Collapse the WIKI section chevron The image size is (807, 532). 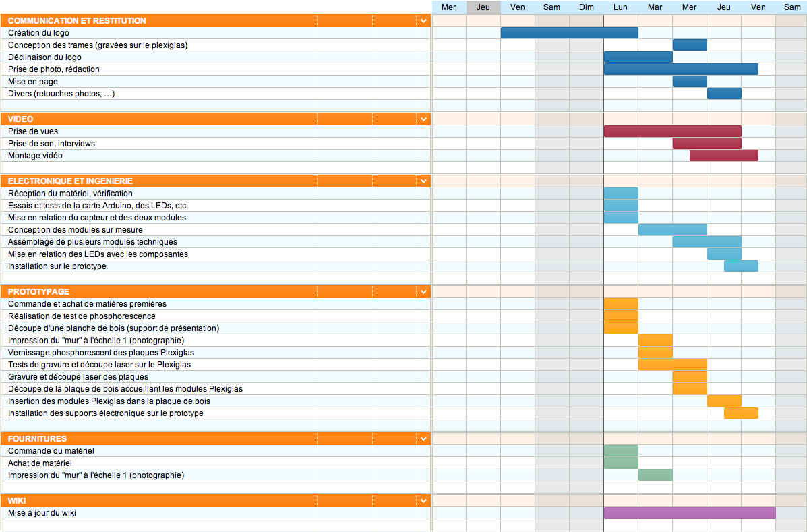pos(423,501)
